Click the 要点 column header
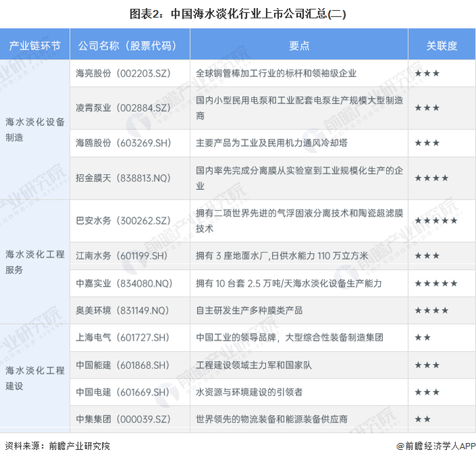This screenshot has width=476, height=460. pyautogui.click(x=299, y=46)
